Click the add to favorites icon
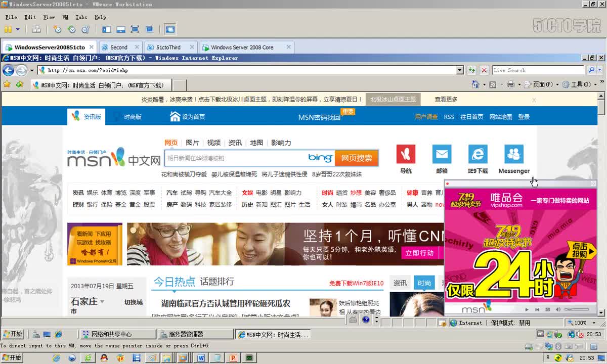 point(20,84)
